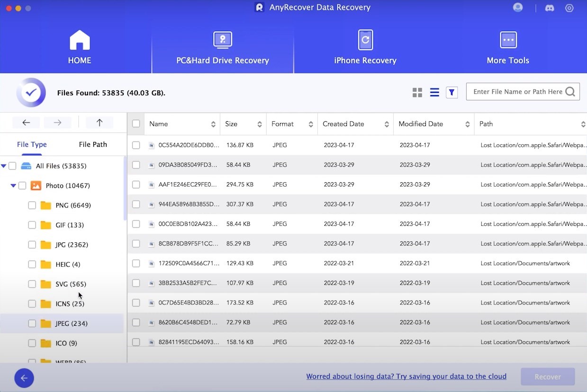587x392 pixels.
Task: Tick the JPEG (234) checkbox
Action: click(32, 323)
